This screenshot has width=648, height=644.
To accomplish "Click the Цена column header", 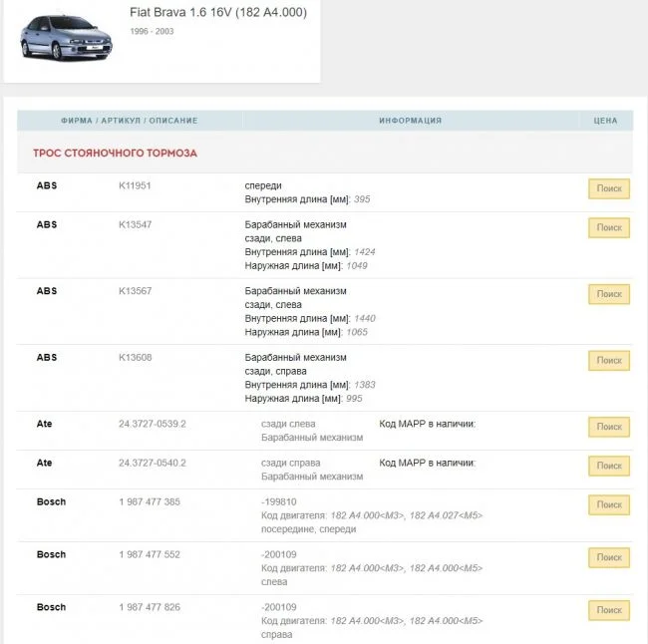I will [605, 121].
